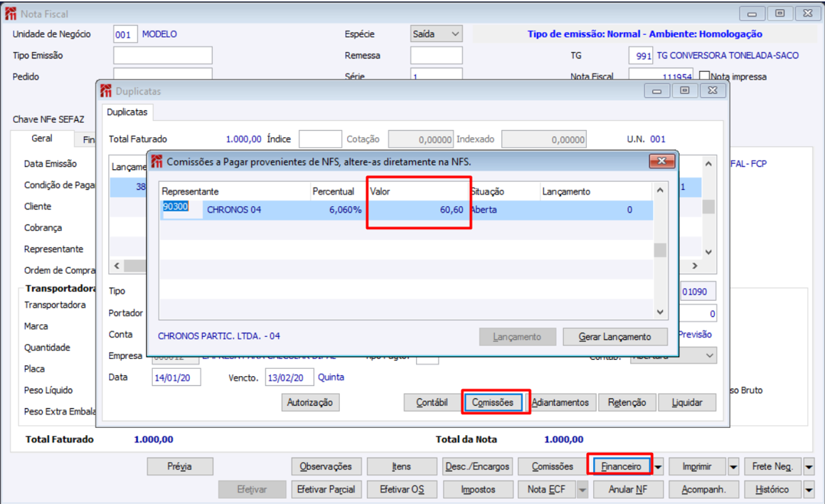Click the Índice input field
Image resolution: width=825 pixels, height=504 pixels.
320,139
